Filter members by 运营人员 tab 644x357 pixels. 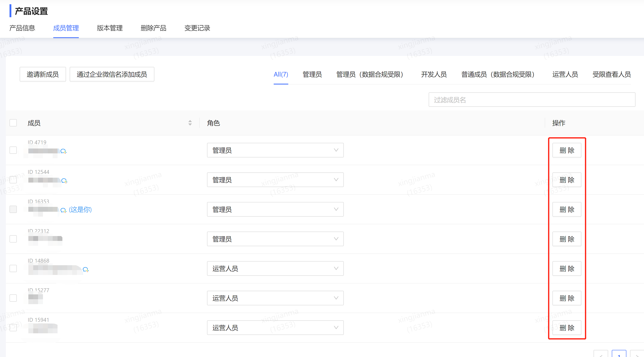[x=565, y=75]
